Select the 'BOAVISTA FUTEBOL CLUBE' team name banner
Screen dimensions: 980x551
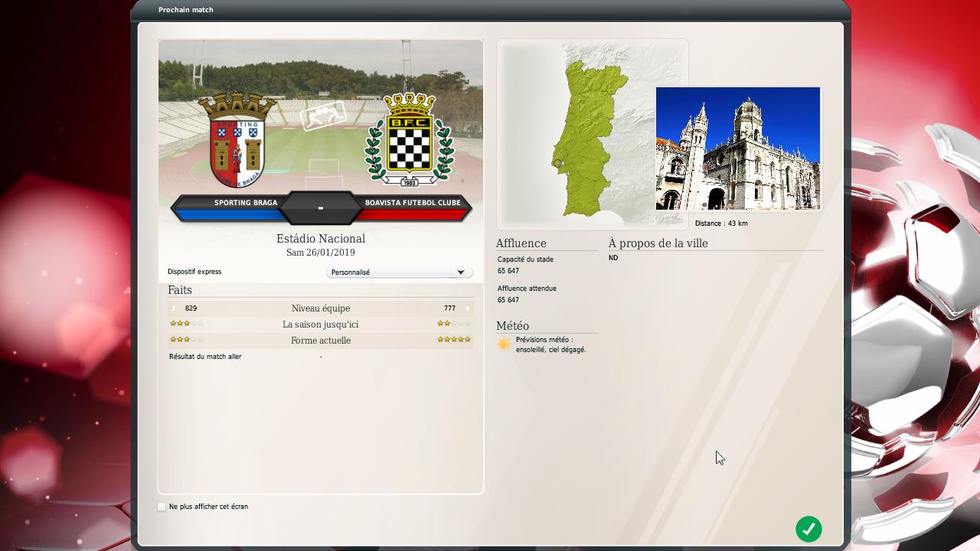tap(413, 203)
